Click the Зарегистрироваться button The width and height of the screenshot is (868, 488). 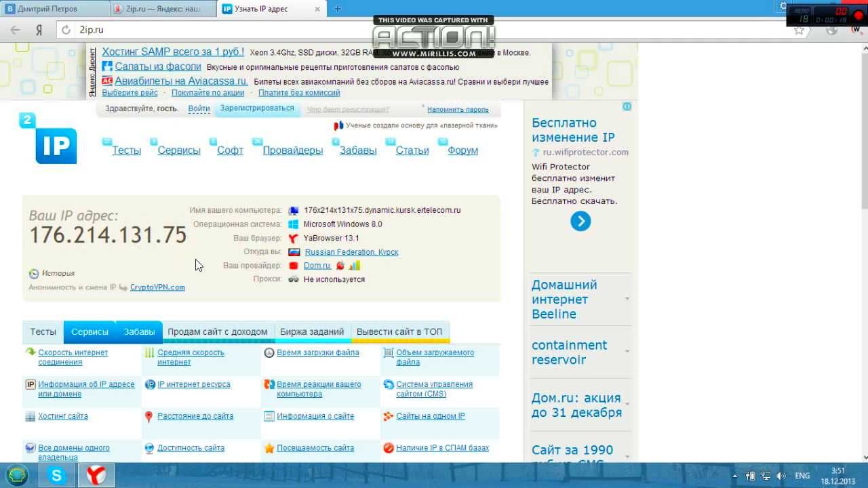point(257,108)
